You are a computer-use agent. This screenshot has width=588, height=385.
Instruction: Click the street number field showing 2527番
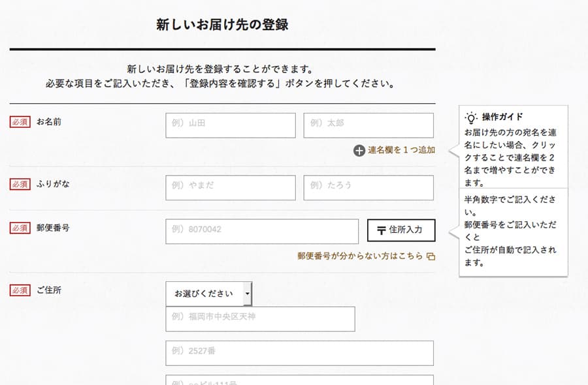click(299, 353)
